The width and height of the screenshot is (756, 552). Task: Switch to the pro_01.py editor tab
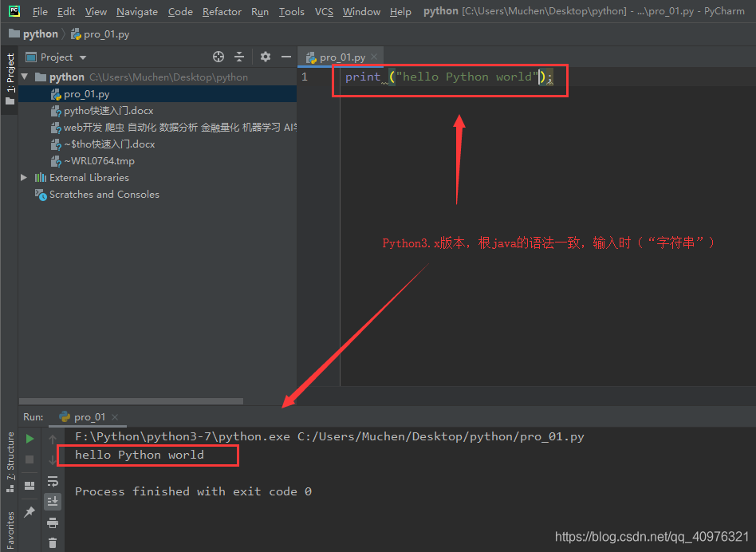point(342,57)
